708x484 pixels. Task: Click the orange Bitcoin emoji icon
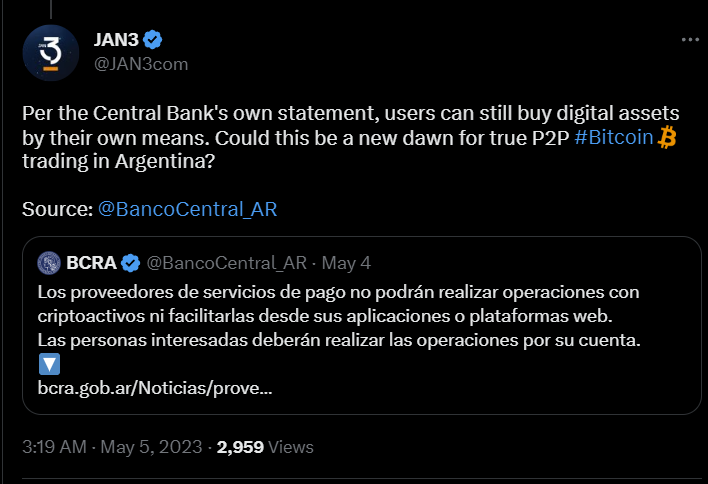pos(668,139)
